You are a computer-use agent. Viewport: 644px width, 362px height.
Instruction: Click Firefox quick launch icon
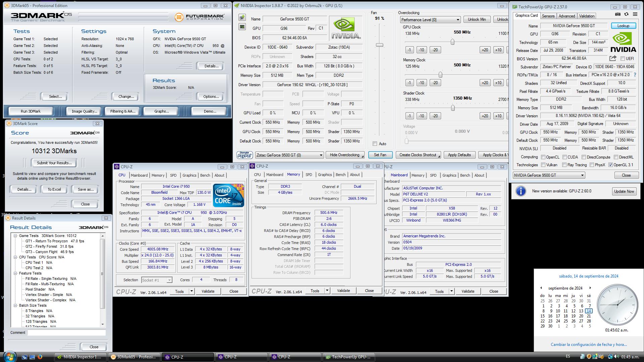[40, 357]
